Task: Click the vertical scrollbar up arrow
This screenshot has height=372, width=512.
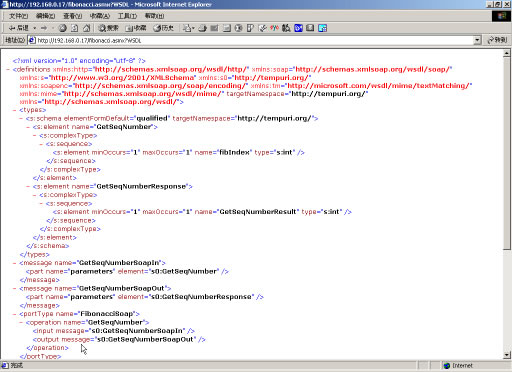Action: click(x=507, y=53)
